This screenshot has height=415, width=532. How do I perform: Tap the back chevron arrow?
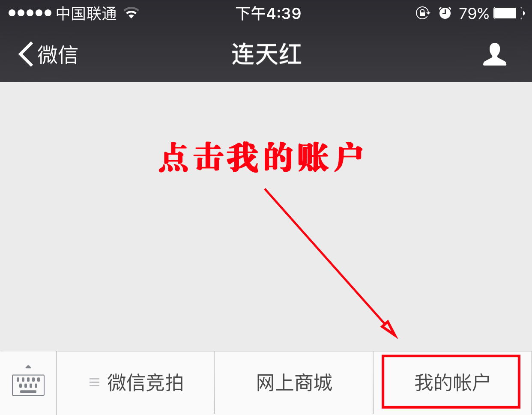tap(26, 54)
